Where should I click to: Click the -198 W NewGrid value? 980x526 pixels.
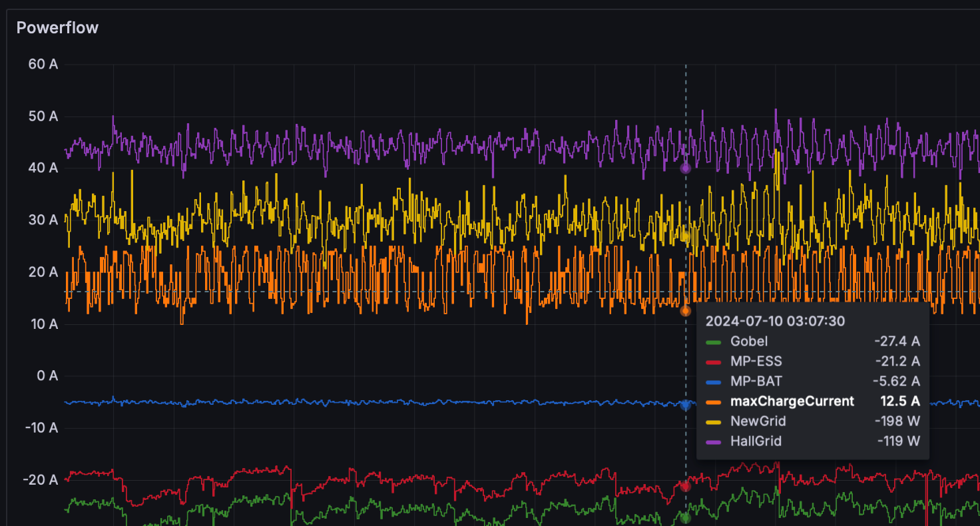899,421
